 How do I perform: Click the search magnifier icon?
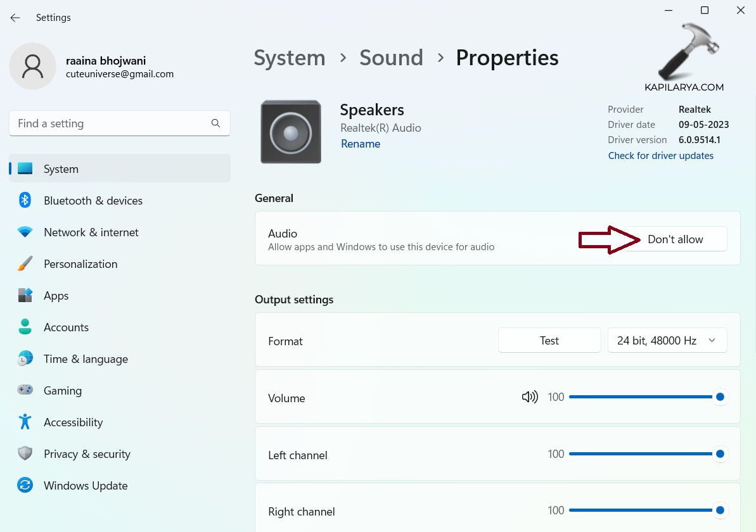click(x=215, y=123)
